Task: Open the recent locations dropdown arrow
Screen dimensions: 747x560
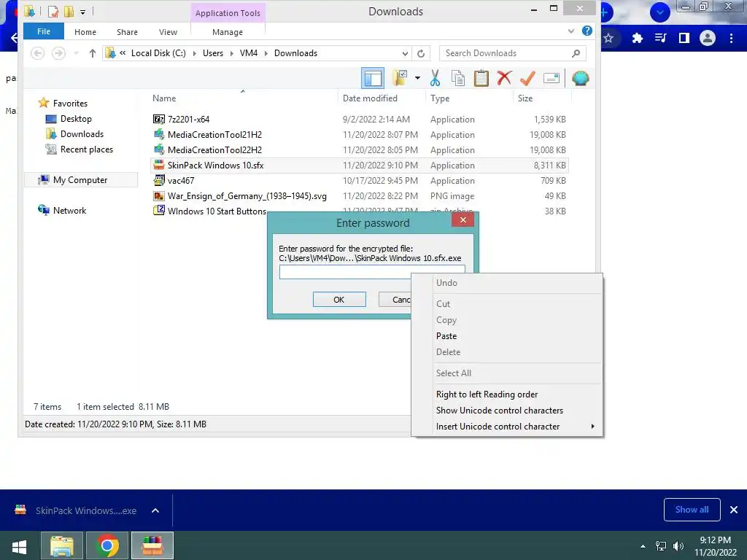Action: coord(76,53)
